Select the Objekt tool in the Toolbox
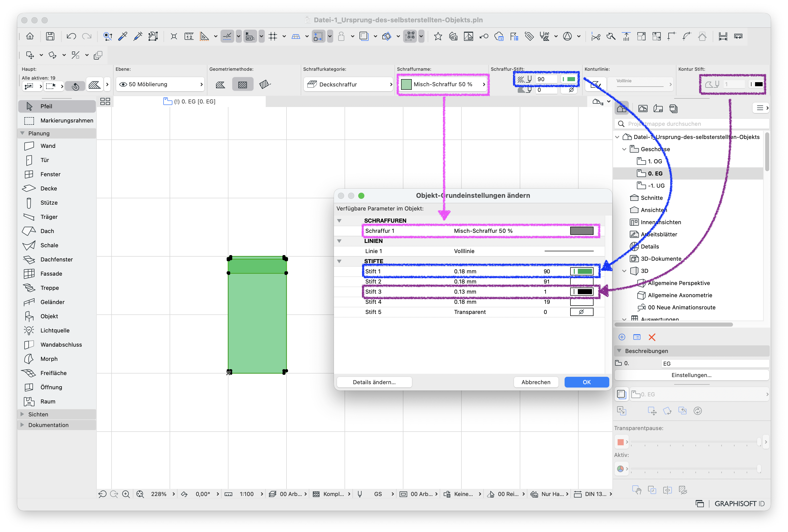Screen dimensions: 788x532 point(49,316)
